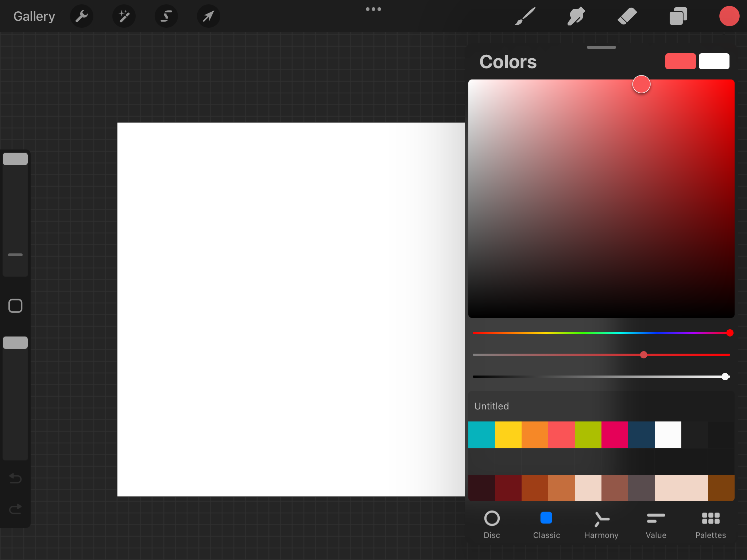Viewport: 747px width, 560px height.
Task: Tap the active color circle
Action: [x=729, y=16]
